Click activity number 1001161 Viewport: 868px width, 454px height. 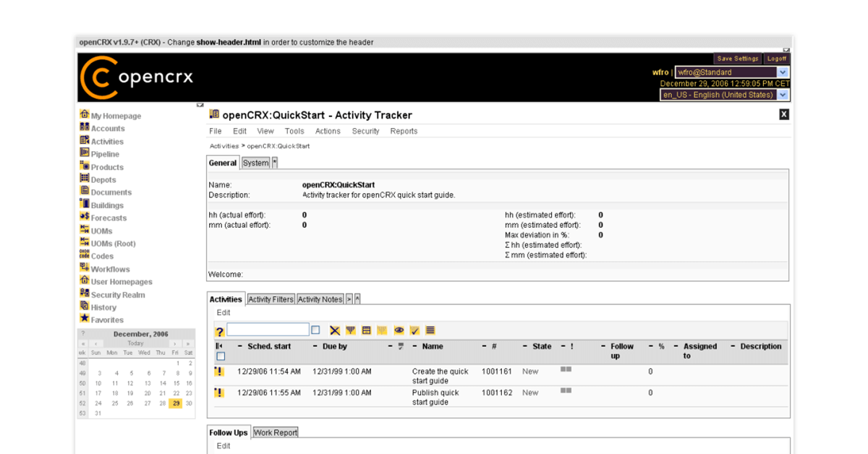pyautogui.click(x=497, y=372)
